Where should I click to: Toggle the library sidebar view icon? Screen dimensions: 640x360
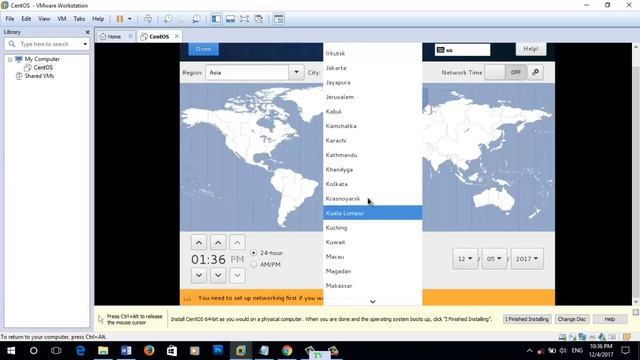click(216, 19)
